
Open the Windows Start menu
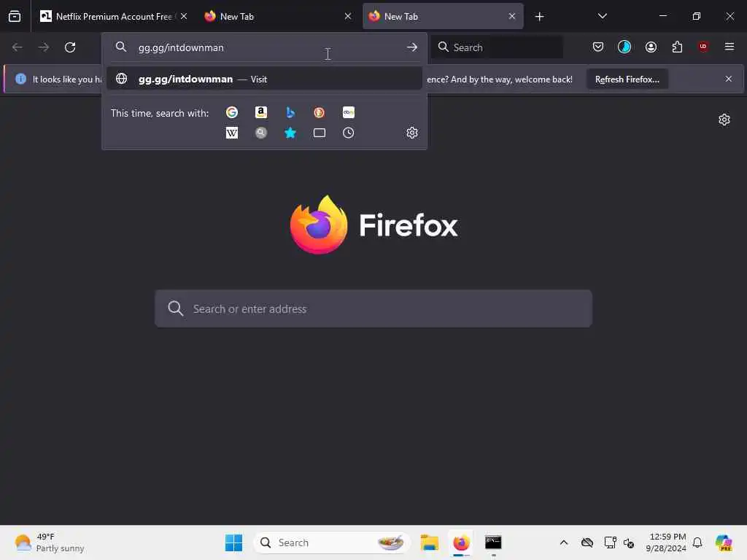pyautogui.click(x=233, y=542)
